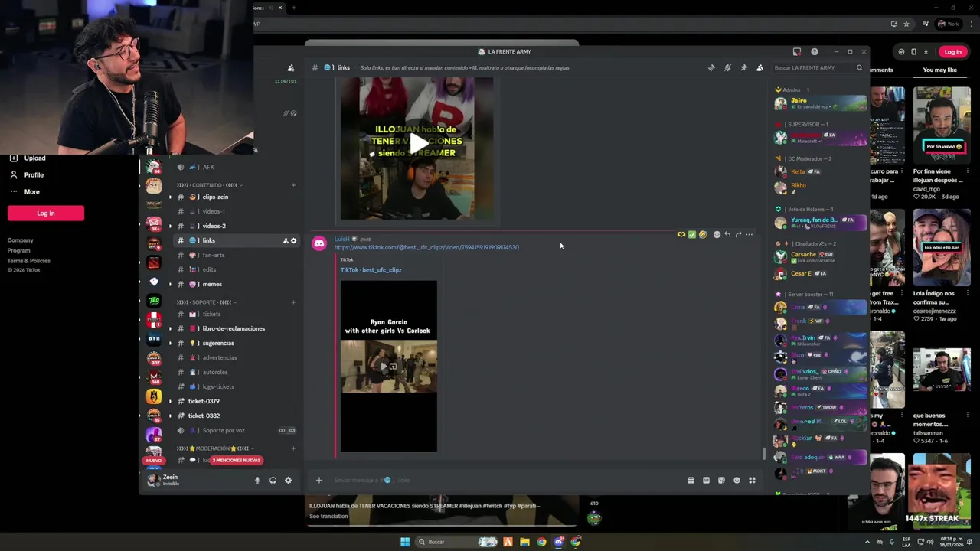Switch to You may like tab

pos(940,70)
